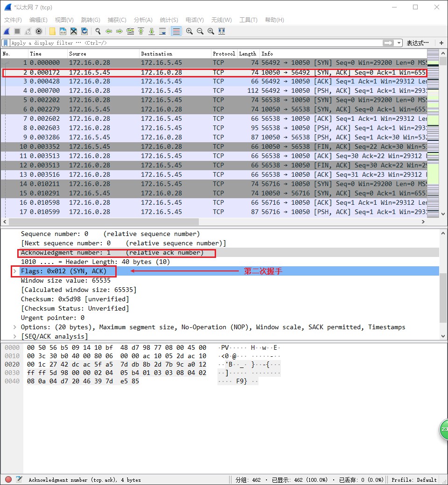Open the 分析(A) menu
Screen dimensions: 448x485
pos(143,20)
